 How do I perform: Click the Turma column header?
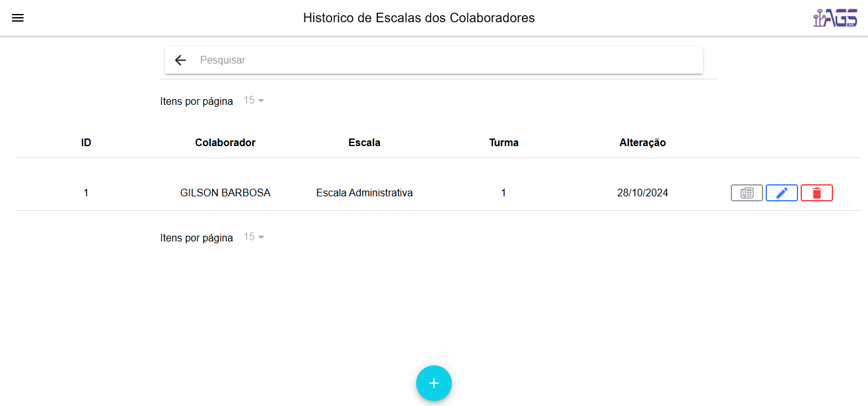(x=503, y=142)
